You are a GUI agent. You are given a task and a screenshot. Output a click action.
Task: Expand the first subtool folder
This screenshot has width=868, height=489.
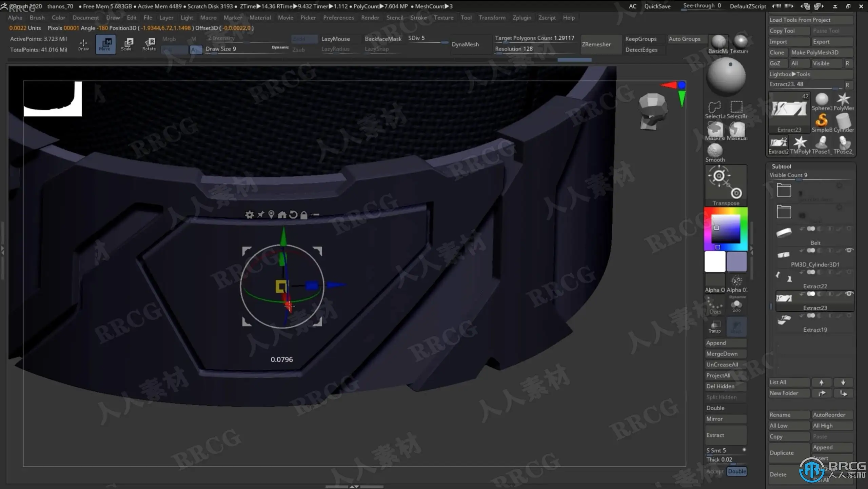click(x=784, y=190)
